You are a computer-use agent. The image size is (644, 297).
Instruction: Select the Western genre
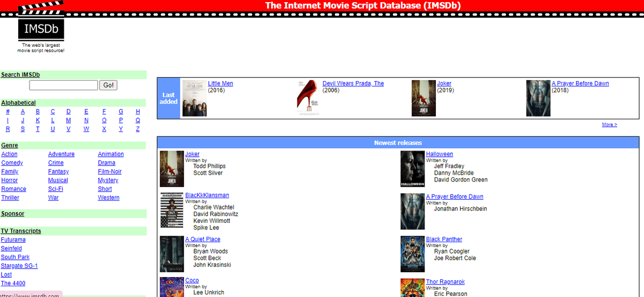coord(109,197)
